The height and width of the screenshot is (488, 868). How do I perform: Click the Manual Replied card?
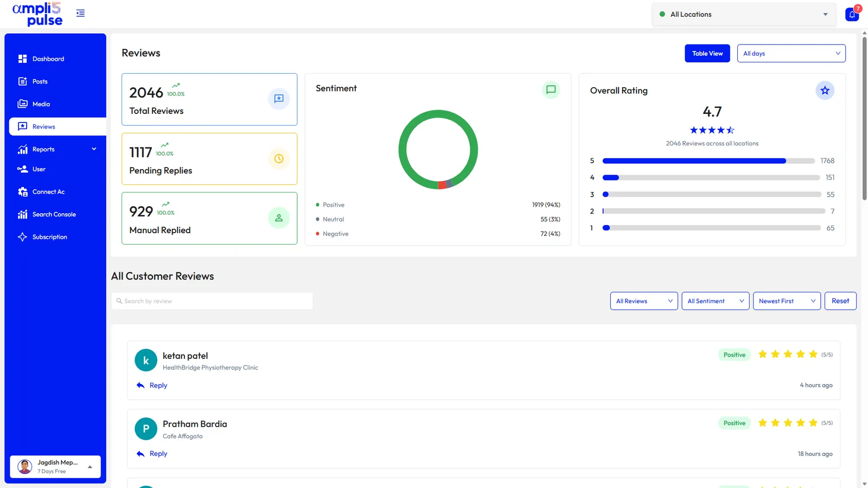tap(209, 218)
